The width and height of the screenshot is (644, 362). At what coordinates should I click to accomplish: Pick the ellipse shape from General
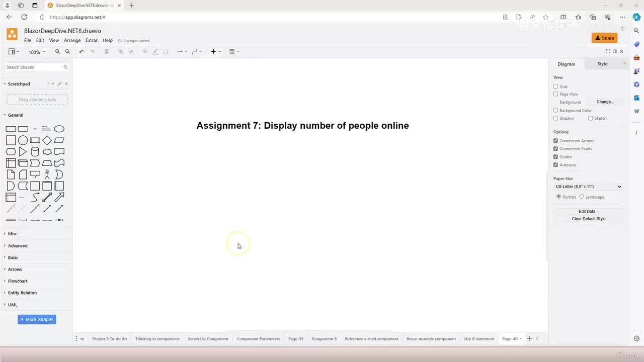coord(59,129)
